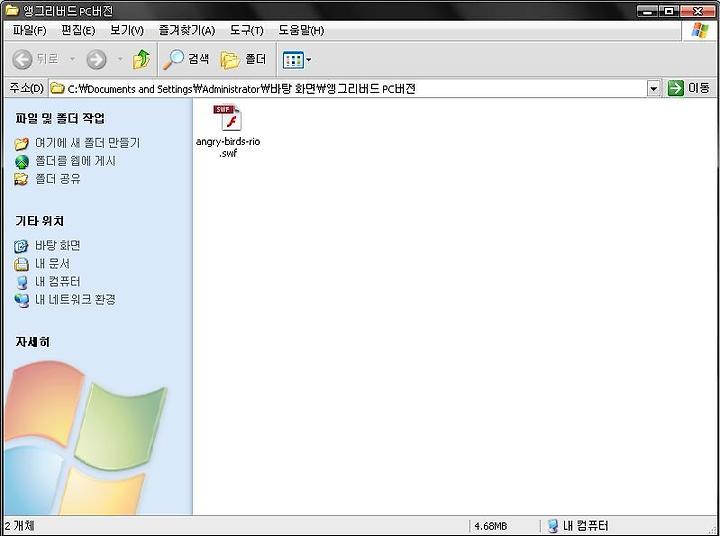Click the address bar folder icon

(x=57, y=88)
